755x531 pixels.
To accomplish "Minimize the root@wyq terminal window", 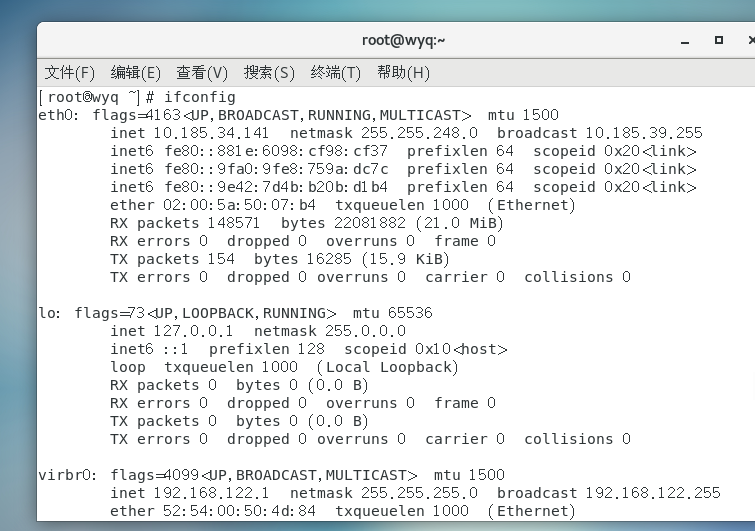I will tap(685, 40).
